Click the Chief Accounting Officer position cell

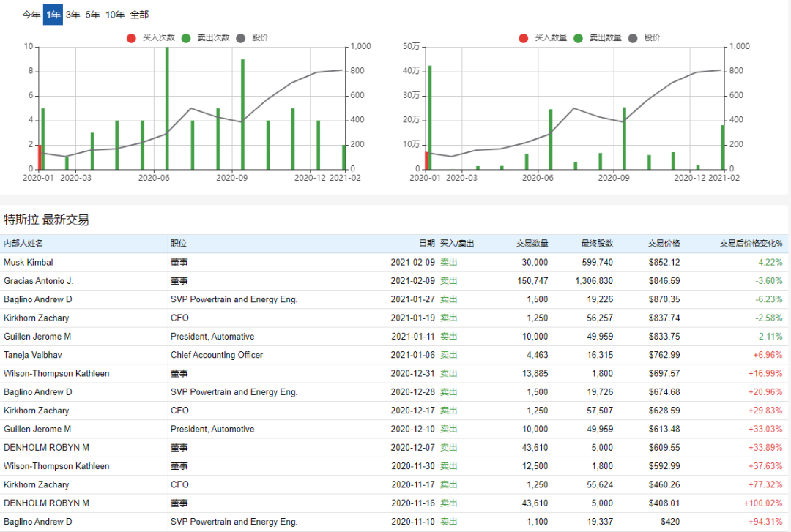216,355
